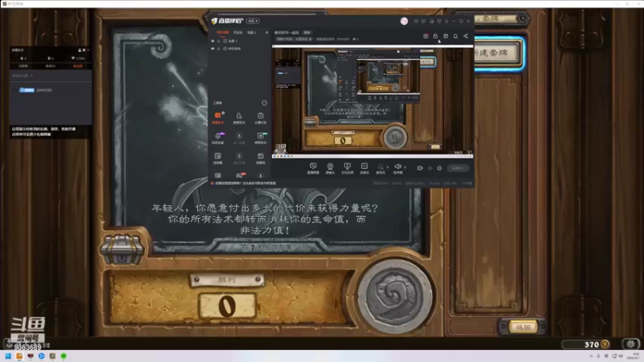Image resolution: width=644 pixels, height=362 pixels.
Task: Click the button next to stream title
Action: point(307,32)
